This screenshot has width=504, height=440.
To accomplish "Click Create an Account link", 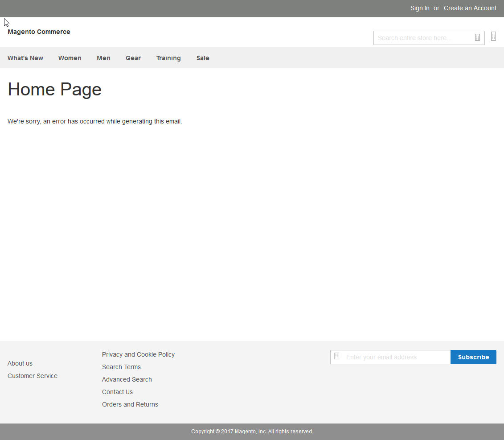I will (470, 8).
